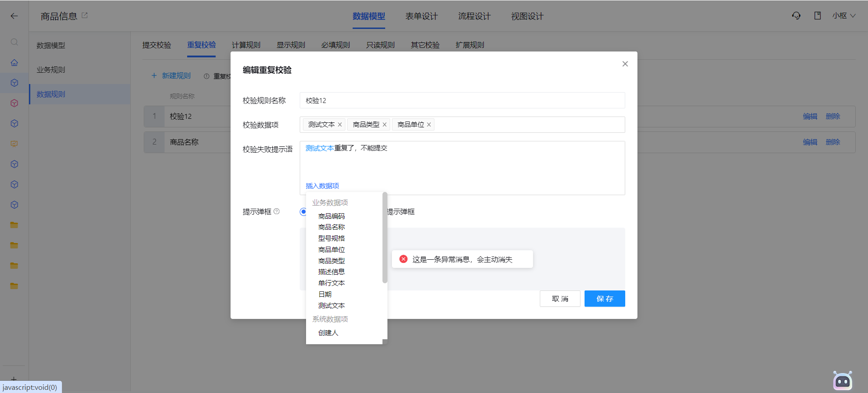Open the document icon beside the user name

tap(817, 16)
